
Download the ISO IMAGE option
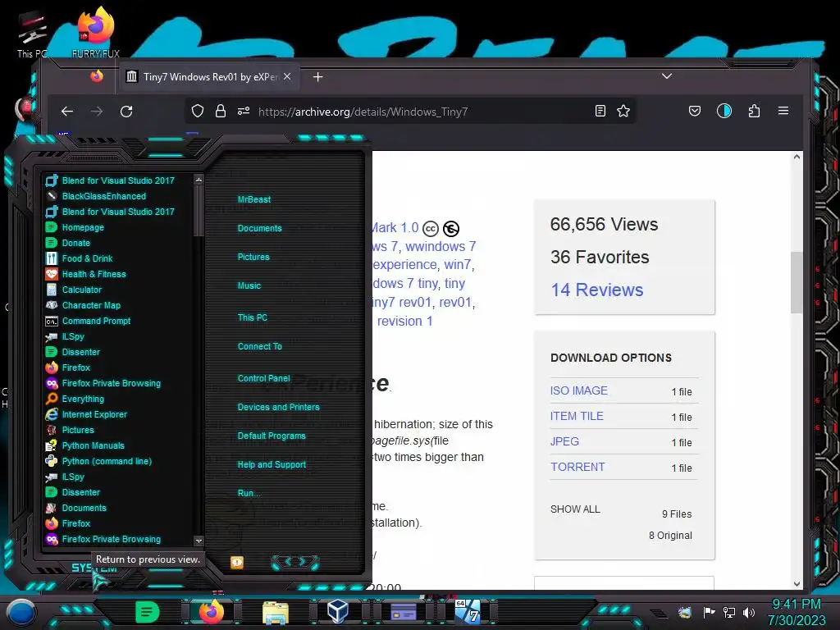[578, 390]
